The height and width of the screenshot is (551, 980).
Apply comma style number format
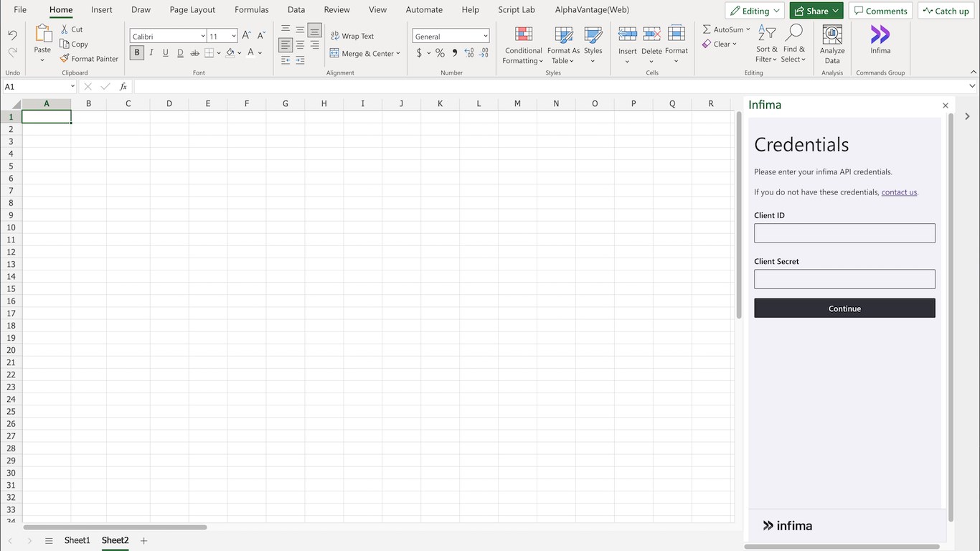click(x=454, y=53)
